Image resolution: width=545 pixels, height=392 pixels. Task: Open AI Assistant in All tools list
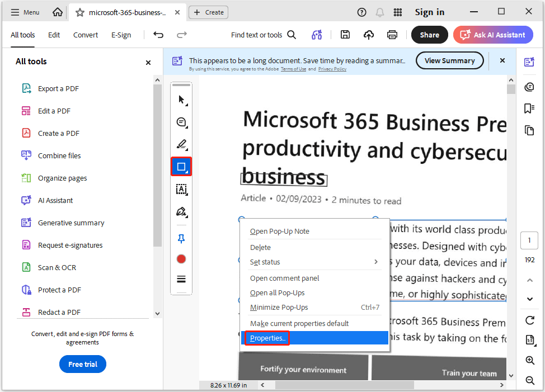coord(47,200)
